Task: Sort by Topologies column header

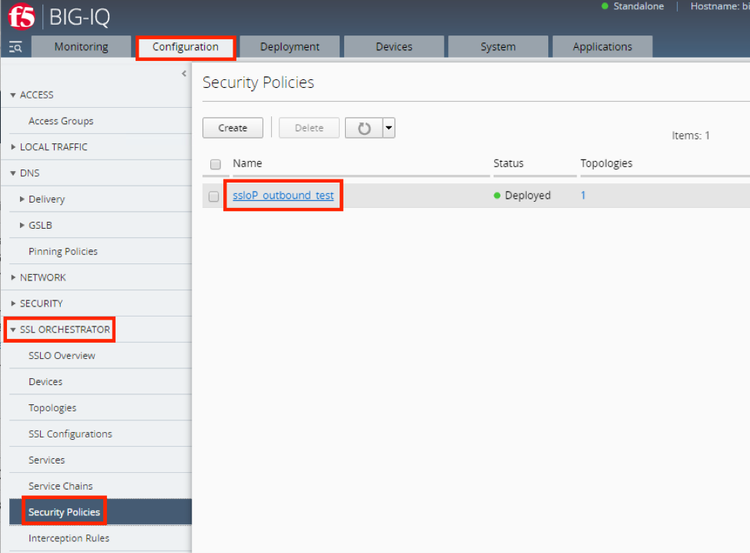Action: click(x=607, y=164)
